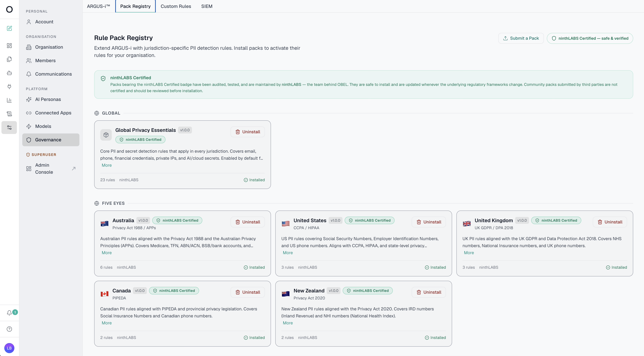Open the plug integrations icon in the left rail
The width and height of the screenshot is (644, 356).
[x=9, y=86]
